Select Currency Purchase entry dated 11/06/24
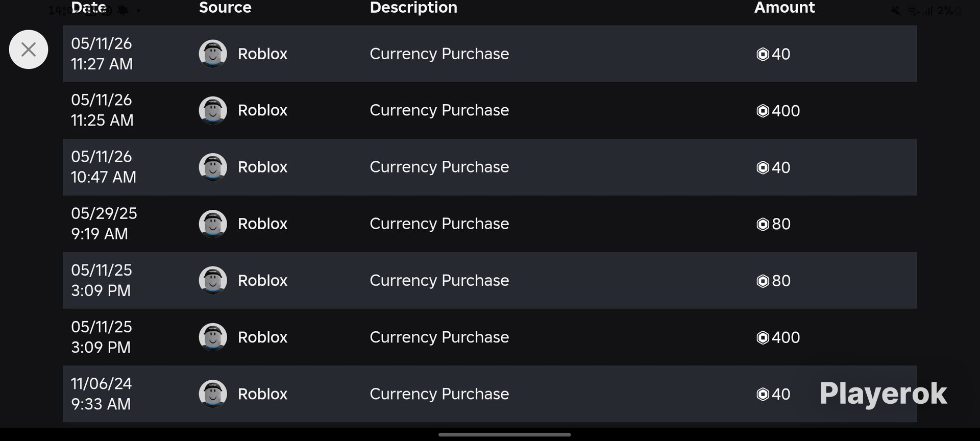This screenshot has width=980, height=441. tap(439, 394)
